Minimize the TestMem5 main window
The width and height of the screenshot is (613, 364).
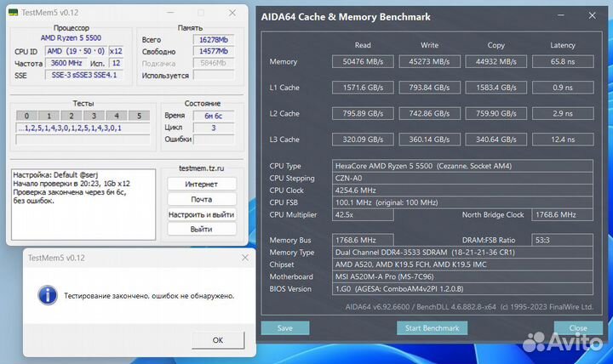point(170,13)
